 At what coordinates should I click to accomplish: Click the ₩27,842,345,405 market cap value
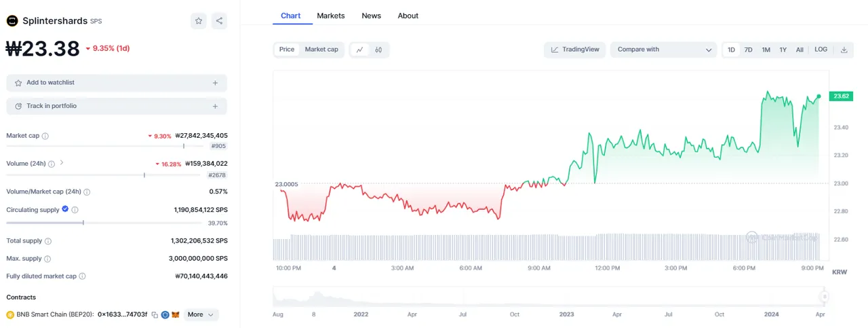pos(201,136)
